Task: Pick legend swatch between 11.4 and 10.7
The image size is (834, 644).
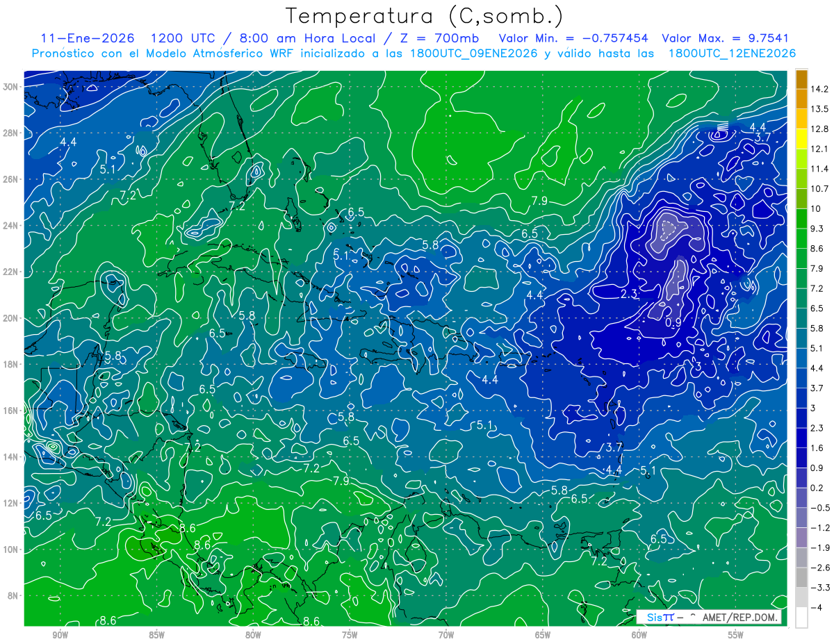Action: (x=802, y=179)
